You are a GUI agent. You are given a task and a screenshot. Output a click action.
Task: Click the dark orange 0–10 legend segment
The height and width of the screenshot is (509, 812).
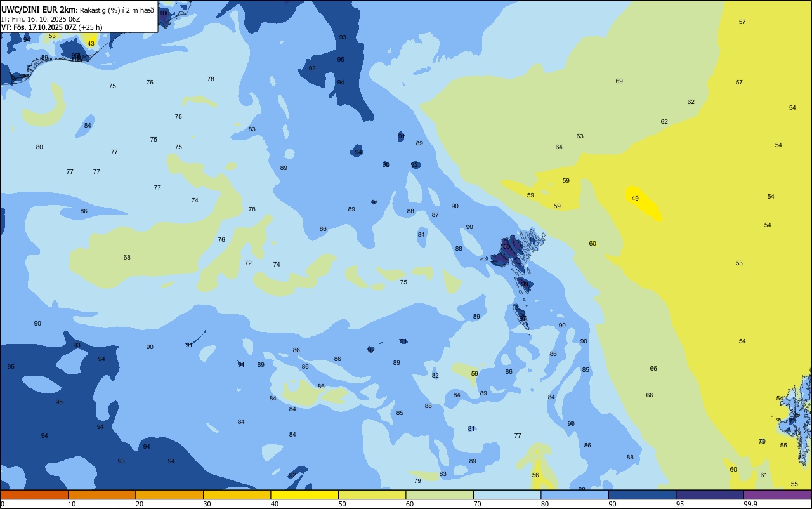(x=34, y=494)
